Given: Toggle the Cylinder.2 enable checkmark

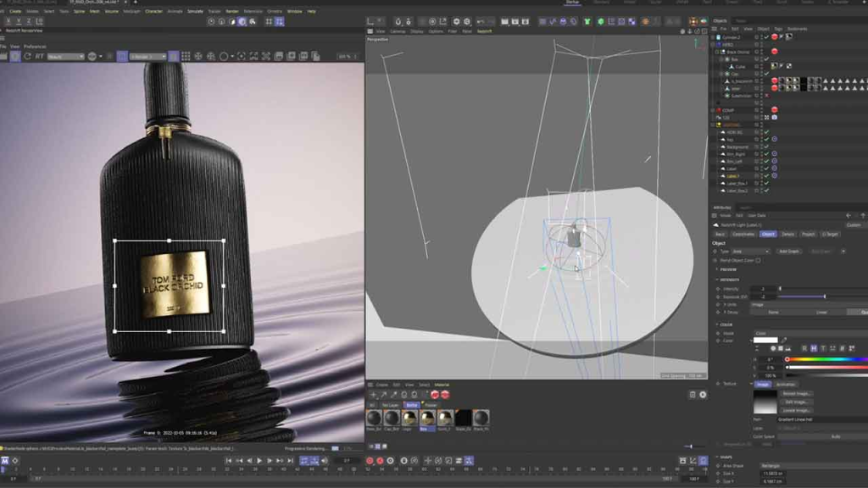Looking at the screenshot, I should coord(766,37).
